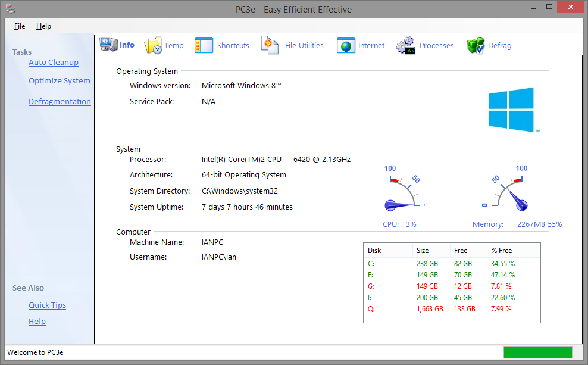Screen dimensions: 588x365
Task: Click the Free column header
Action: point(468,250)
